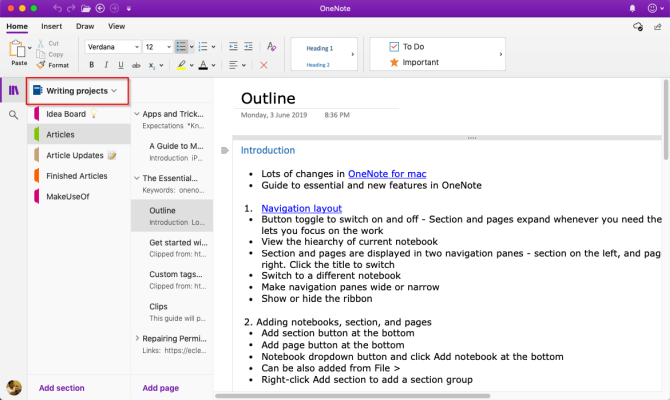This screenshot has width=670, height=400.
Task: Toggle bulleted list
Action: click(181, 47)
